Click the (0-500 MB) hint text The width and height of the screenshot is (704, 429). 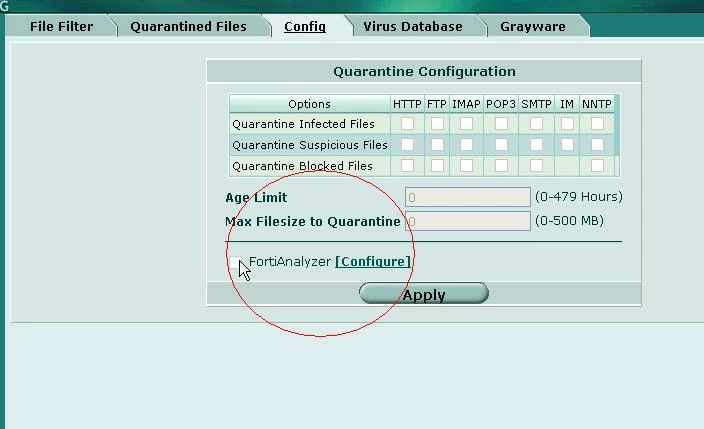coord(569,221)
